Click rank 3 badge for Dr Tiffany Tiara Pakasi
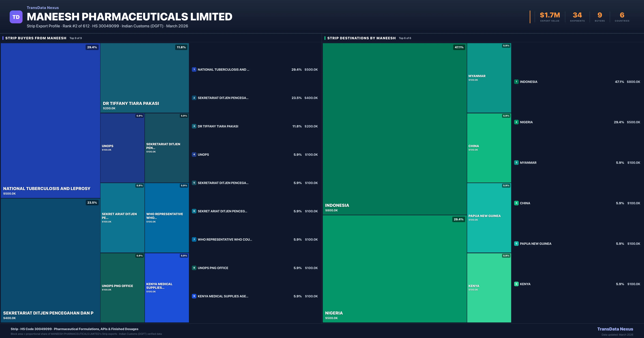This screenshot has height=338, width=644. (194, 126)
